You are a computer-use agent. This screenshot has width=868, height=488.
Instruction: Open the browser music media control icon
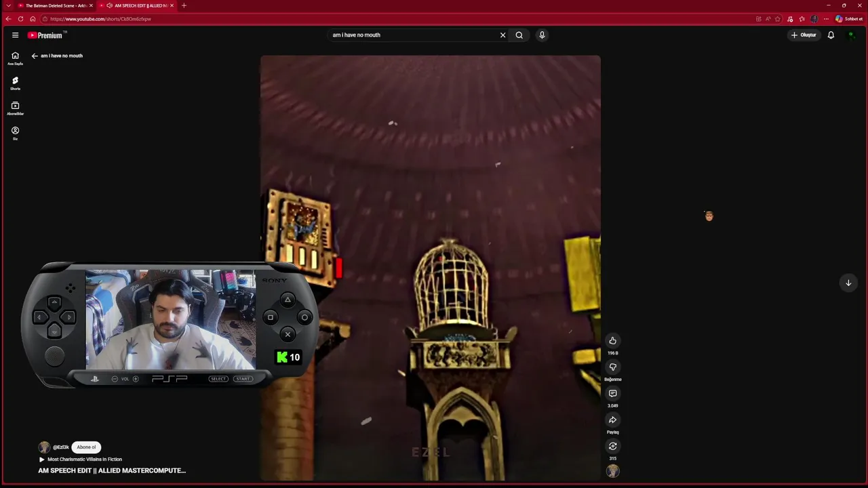pos(790,19)
